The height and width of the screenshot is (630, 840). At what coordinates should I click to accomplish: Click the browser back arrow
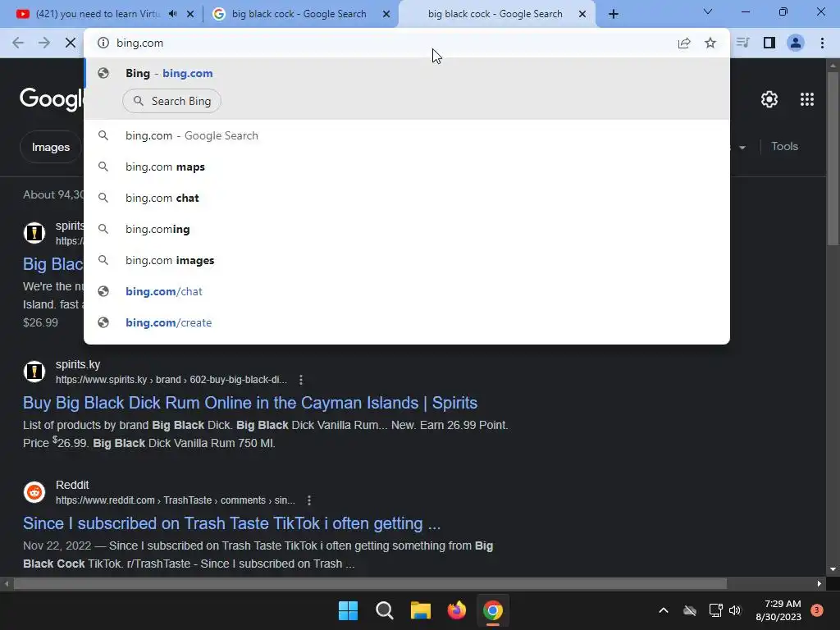(x=18, y=43)
